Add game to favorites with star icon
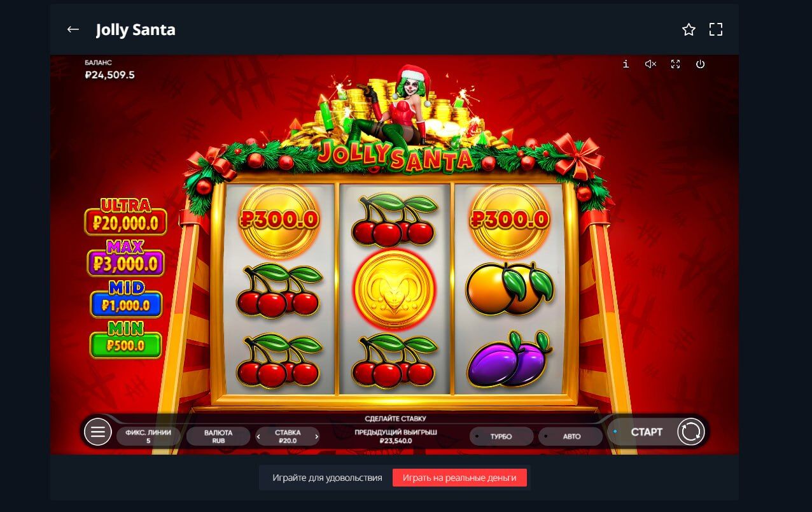Viewport: 812px width, 512px height. click(x=689, y=29)
